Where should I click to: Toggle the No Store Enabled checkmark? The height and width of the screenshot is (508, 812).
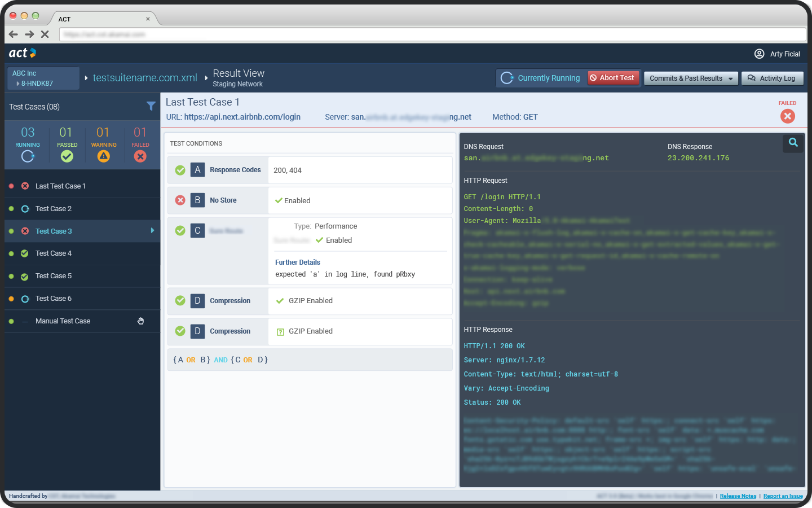[x=279, y=200]
